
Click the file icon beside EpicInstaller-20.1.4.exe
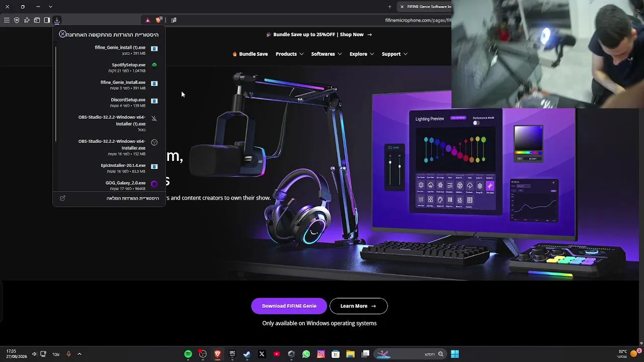coord(154,166)
